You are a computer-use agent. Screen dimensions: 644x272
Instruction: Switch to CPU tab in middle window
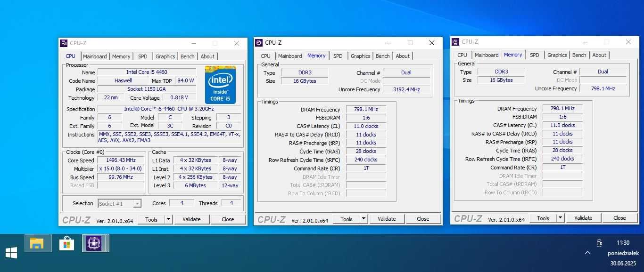click(266, 56)
